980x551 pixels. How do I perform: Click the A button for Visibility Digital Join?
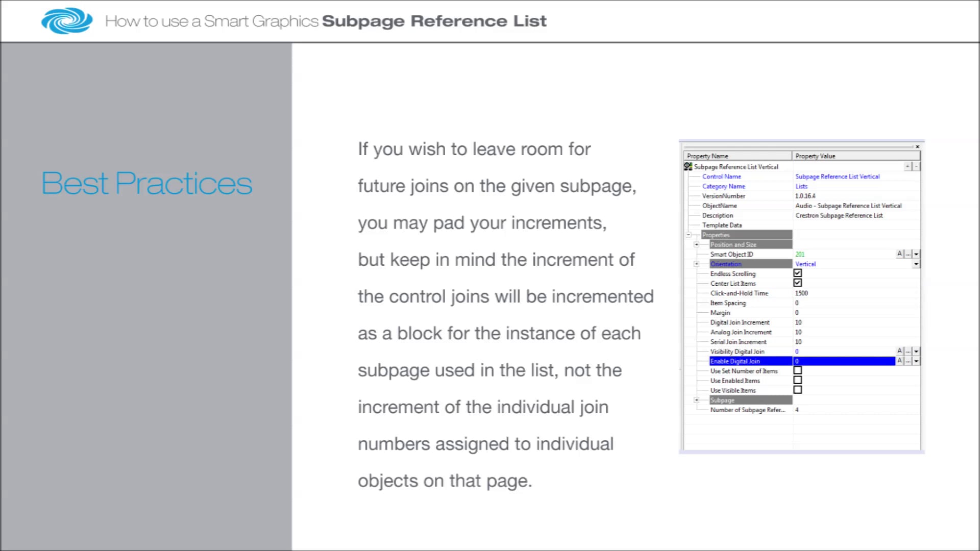(x=900, y=352)
